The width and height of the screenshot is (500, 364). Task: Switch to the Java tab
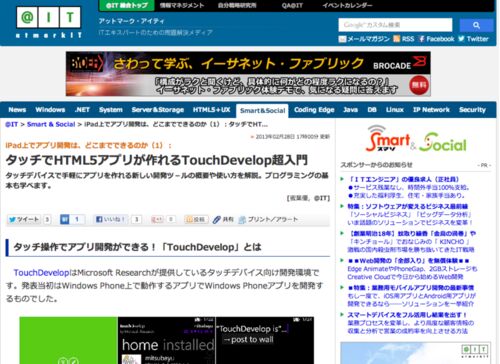click(350, 110)
